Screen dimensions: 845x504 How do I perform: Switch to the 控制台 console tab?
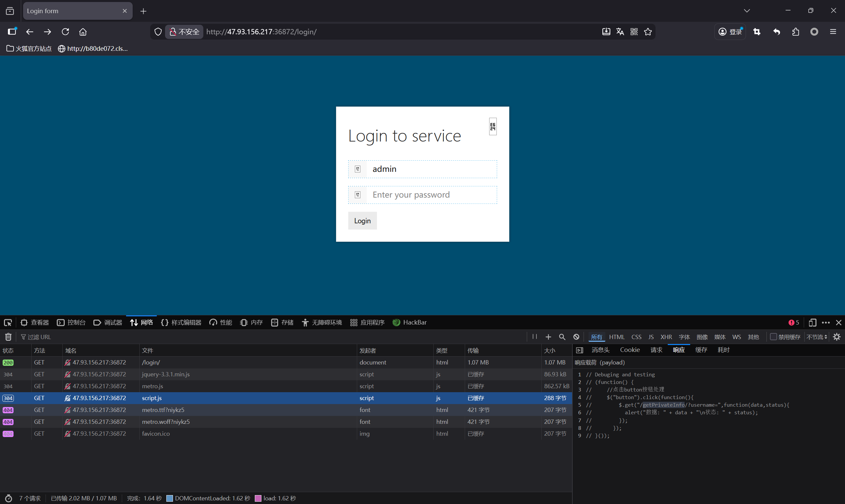tap(71, 323)
